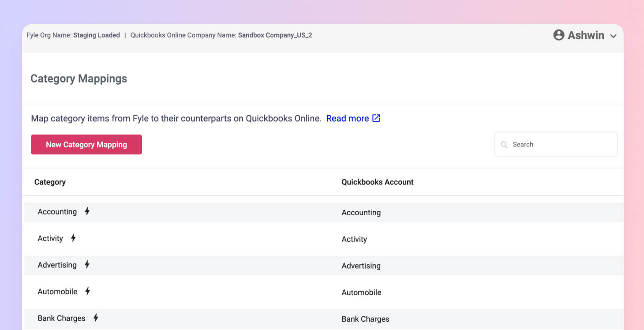The height and width of the screenshot is (330, 644).
Task: Click the Staging Loaded org name
Action: (x=97, y=35)
